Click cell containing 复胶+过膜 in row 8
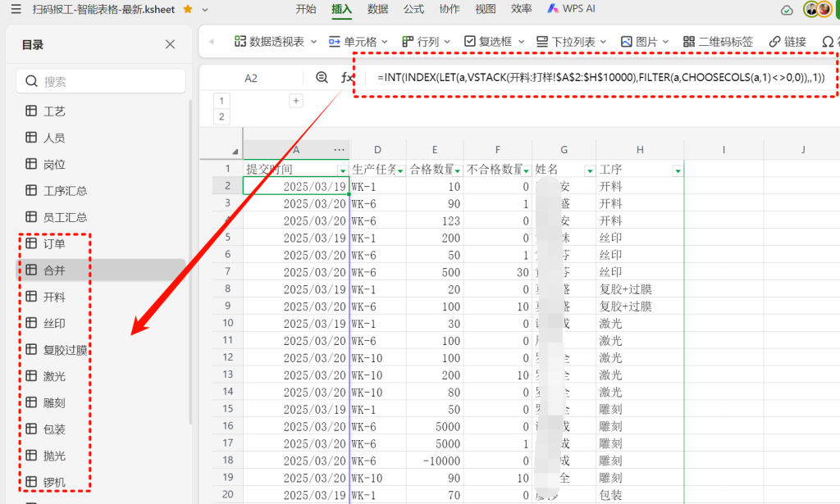 point(640,289)
